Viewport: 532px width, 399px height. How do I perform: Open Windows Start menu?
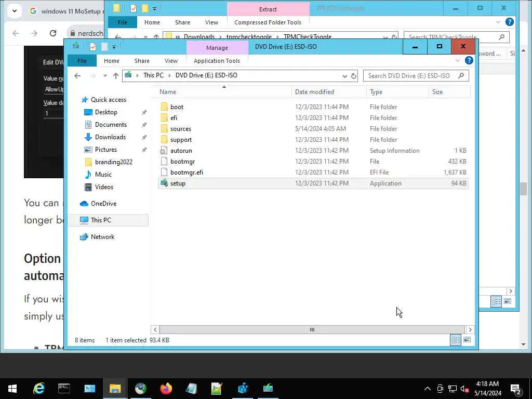12,389
